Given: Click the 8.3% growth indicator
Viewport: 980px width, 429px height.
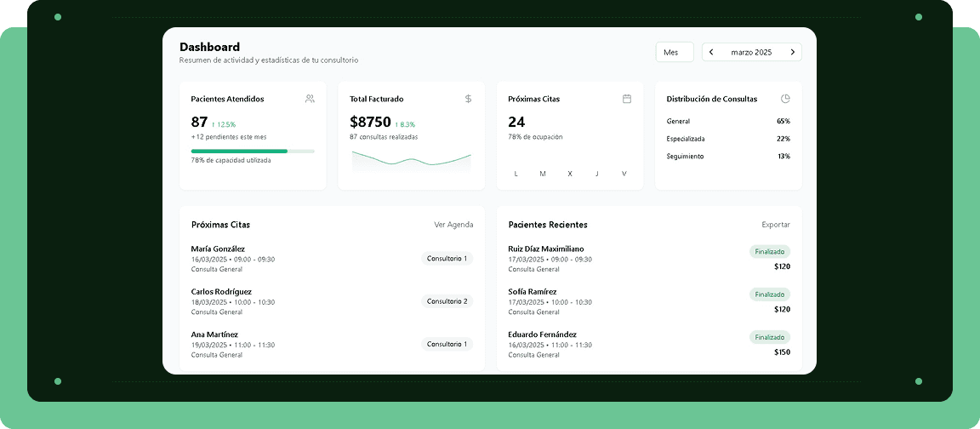Looking at the screenshot, I should [405, 124].
